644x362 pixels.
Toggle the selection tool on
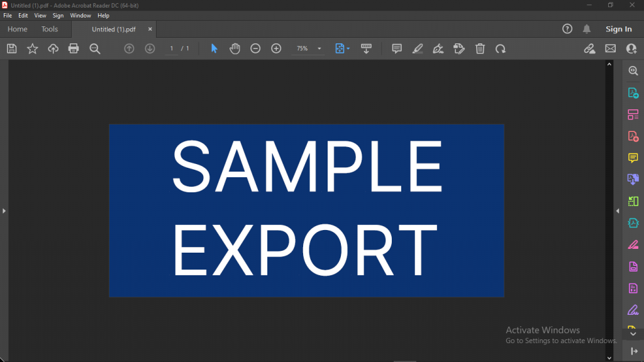214,48
